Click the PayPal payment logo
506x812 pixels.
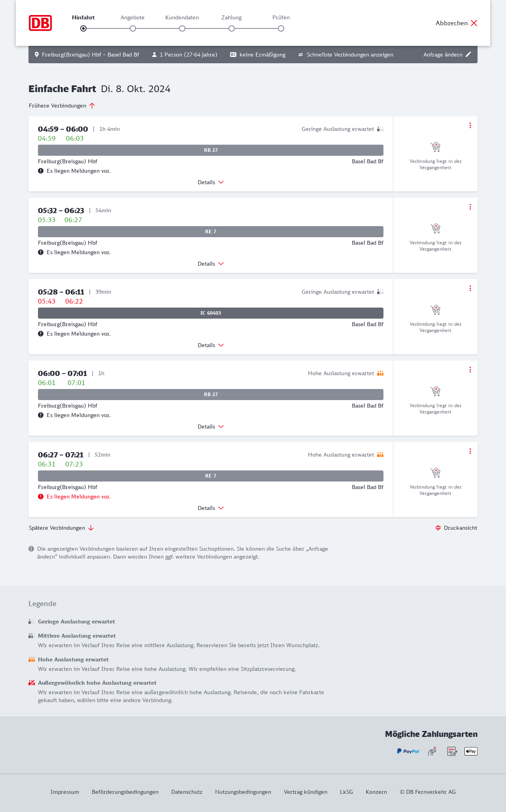pyautogui.click(x=408, y=751)
